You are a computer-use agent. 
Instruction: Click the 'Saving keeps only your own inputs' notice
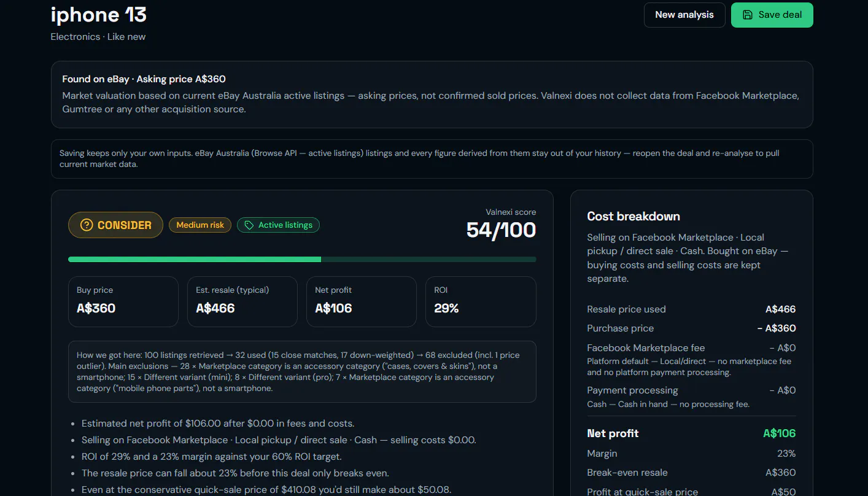432,159
